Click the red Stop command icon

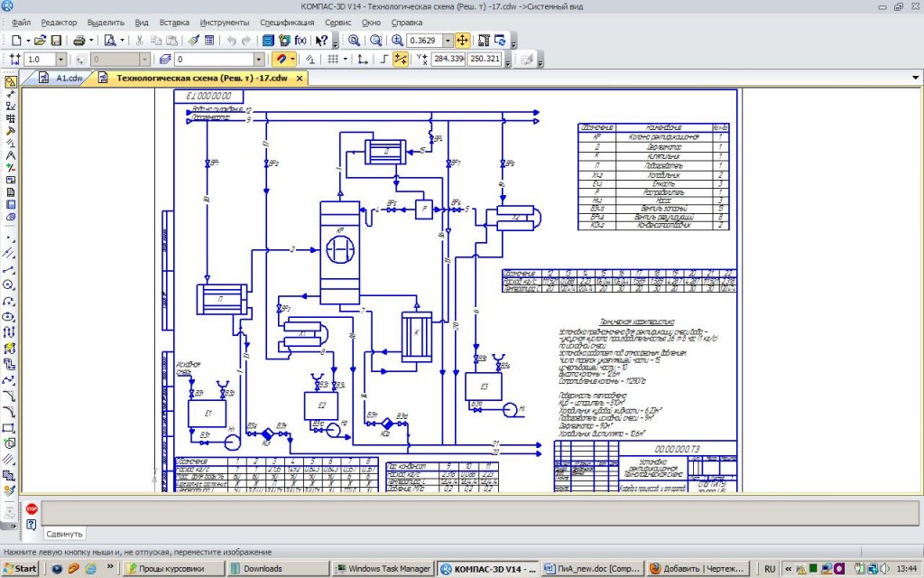coord(32,509)
